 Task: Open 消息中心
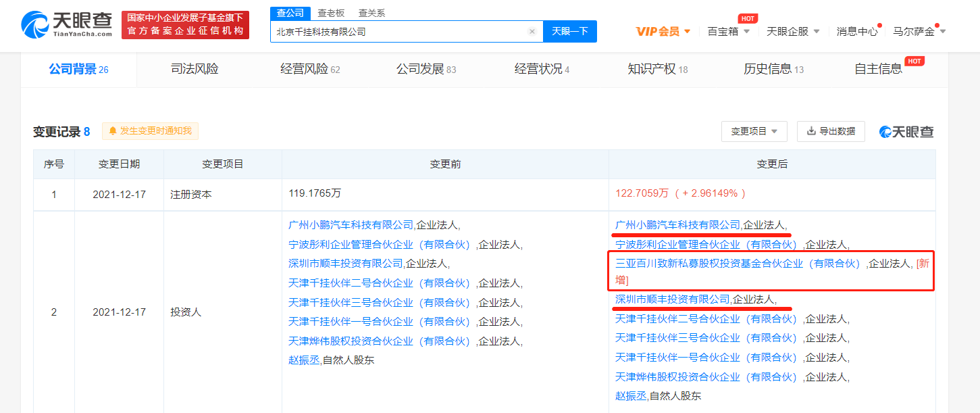coord(857,31)
